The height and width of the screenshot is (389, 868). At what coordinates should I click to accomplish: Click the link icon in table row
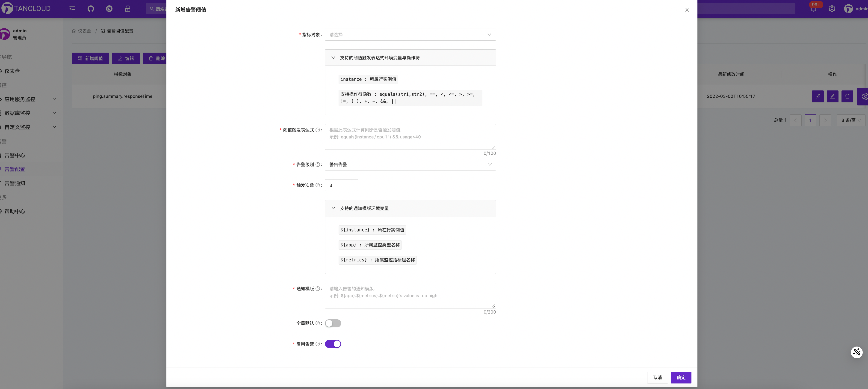(818, 96)
